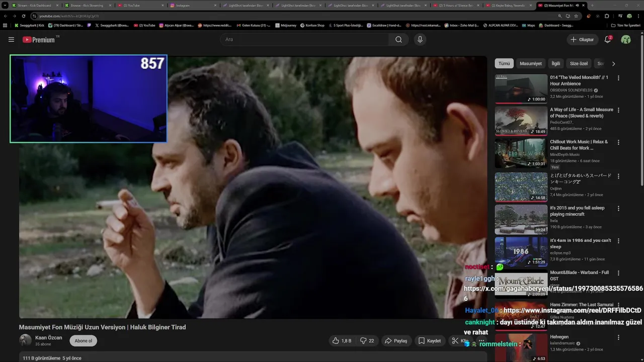Open Chillout Work Music video thumbnail
The height and width of the screenshot is (362, 644).
click(x=521, y=153)
